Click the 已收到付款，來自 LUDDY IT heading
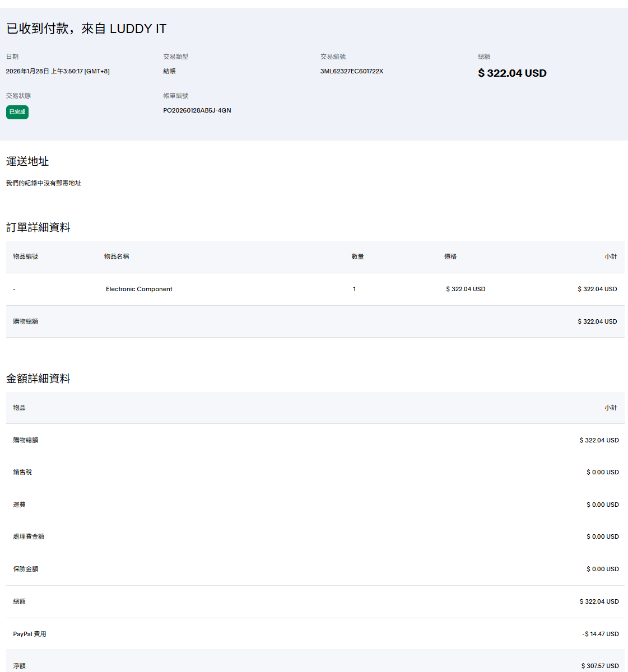This screenshot has width=628, height=672. point(86,29)
